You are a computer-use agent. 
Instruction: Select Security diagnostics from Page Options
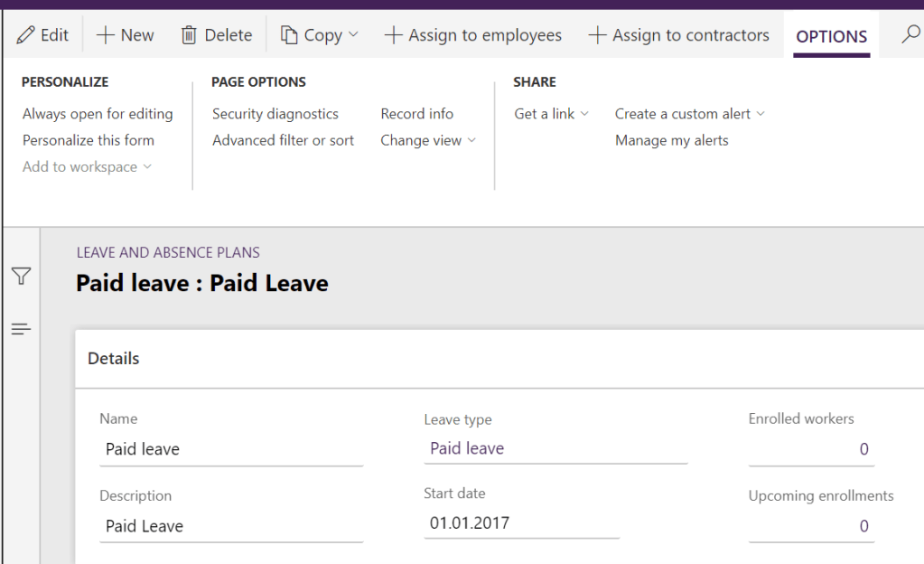[275, 113]
